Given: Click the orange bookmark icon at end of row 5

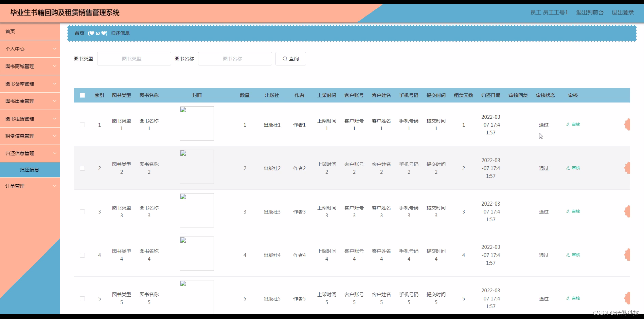Looking at the screenshot, I should click(x=628, y=298).
